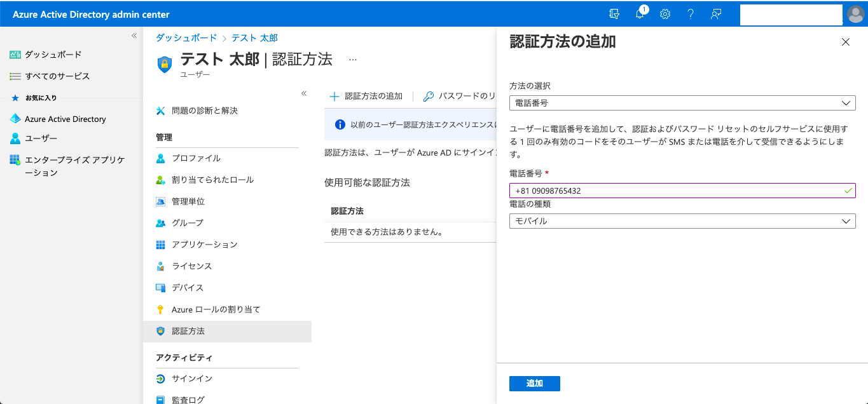The height and width of the screenshot is (404, 868).
Task: Click the 認証方法 table column header
Action: pyautogui.click(x=347, y=211)
